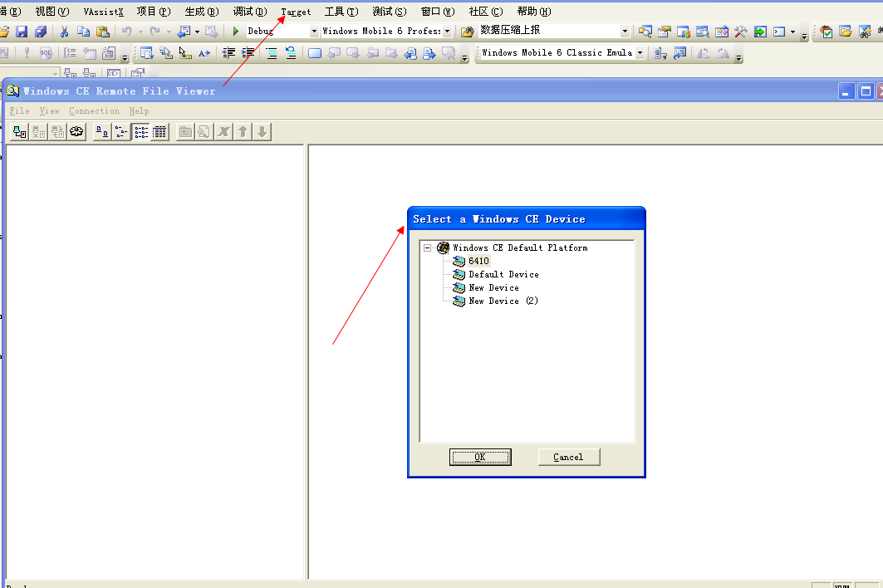Click the Save All icon
The width and height of the screenshot is (883, 588).
41,32
